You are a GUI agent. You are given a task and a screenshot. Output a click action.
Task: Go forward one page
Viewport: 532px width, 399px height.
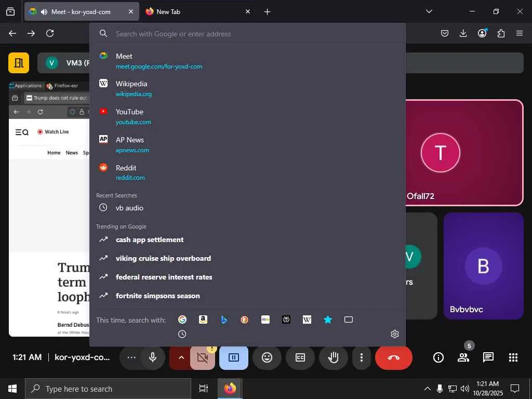[31, 33]
